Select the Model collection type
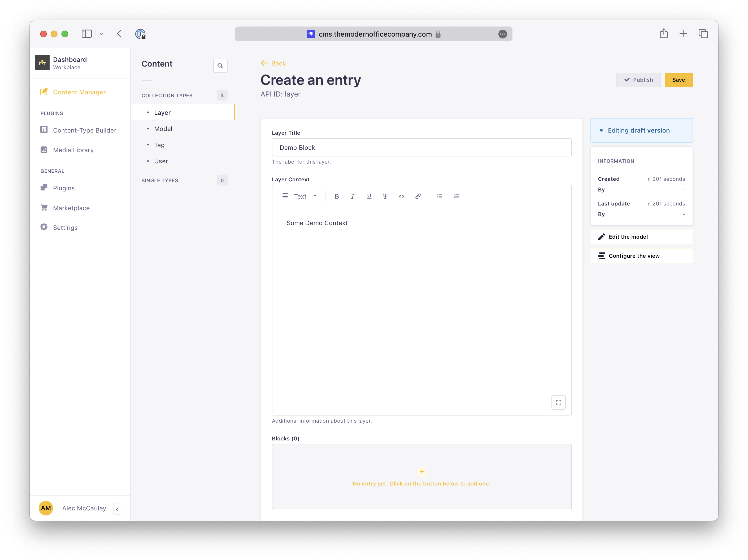 tap(163, 129)
